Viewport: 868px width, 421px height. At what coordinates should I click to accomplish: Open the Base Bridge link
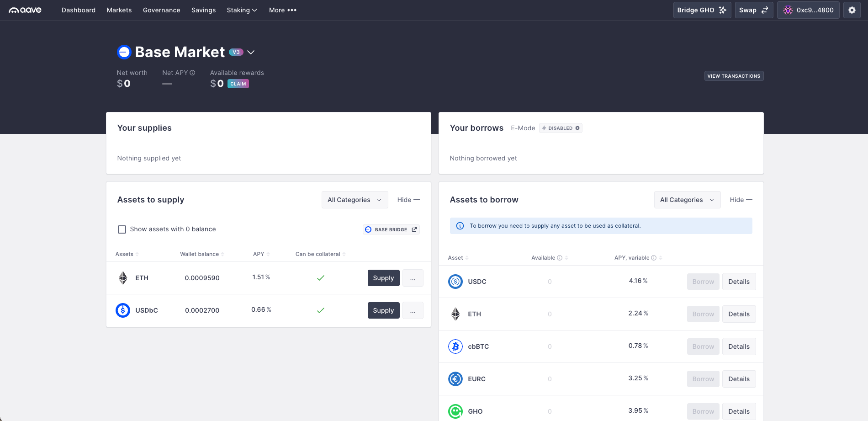coord(391,229)
